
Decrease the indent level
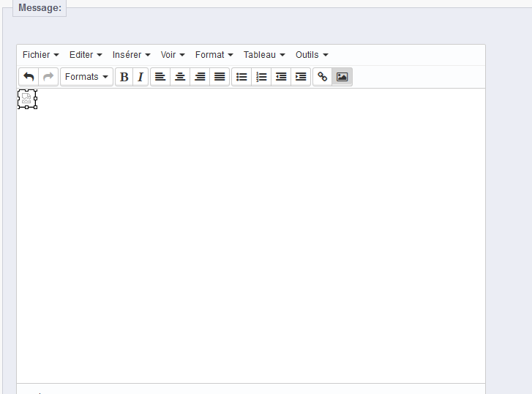[x=281, y=77]
